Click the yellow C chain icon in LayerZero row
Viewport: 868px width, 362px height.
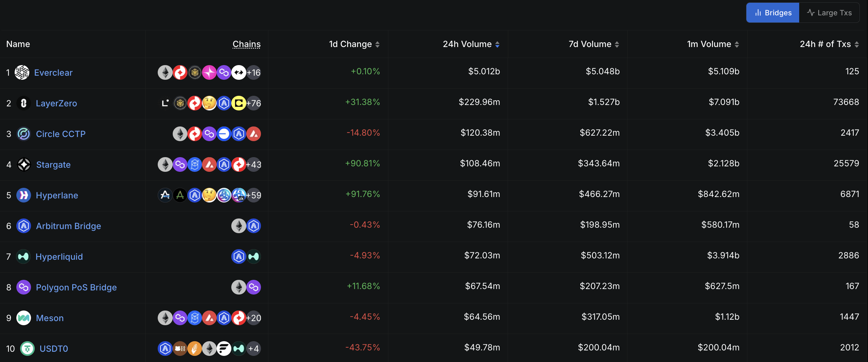click(239, 103)
